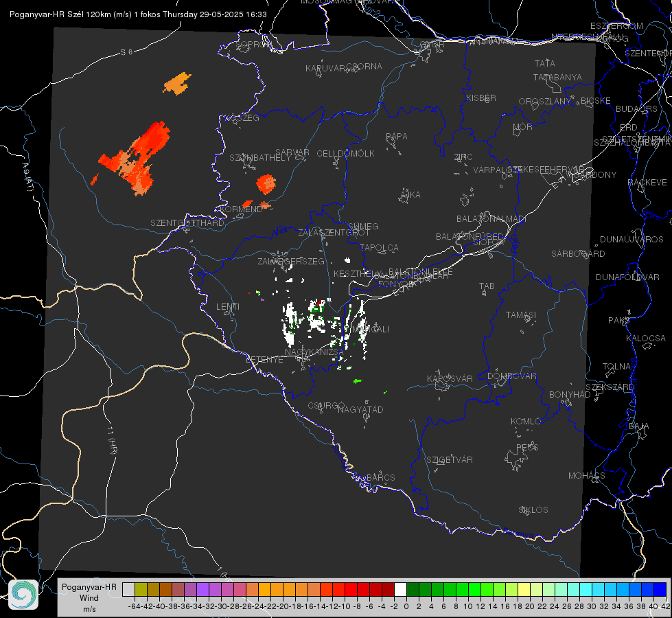This screenshot has height=618, width=672.
Task: Click the TAB city label
Action: click(487, 286)
